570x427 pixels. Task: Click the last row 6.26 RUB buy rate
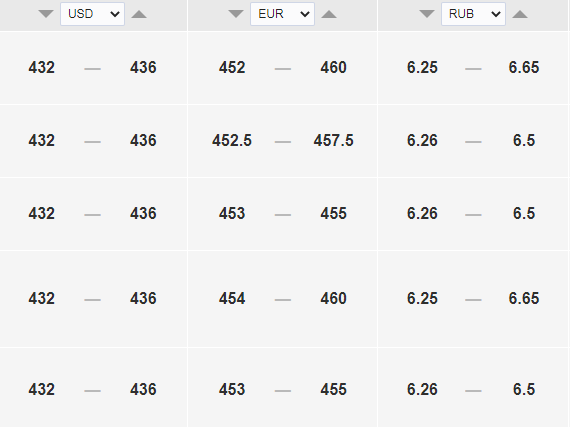click(x=422, y=390)
